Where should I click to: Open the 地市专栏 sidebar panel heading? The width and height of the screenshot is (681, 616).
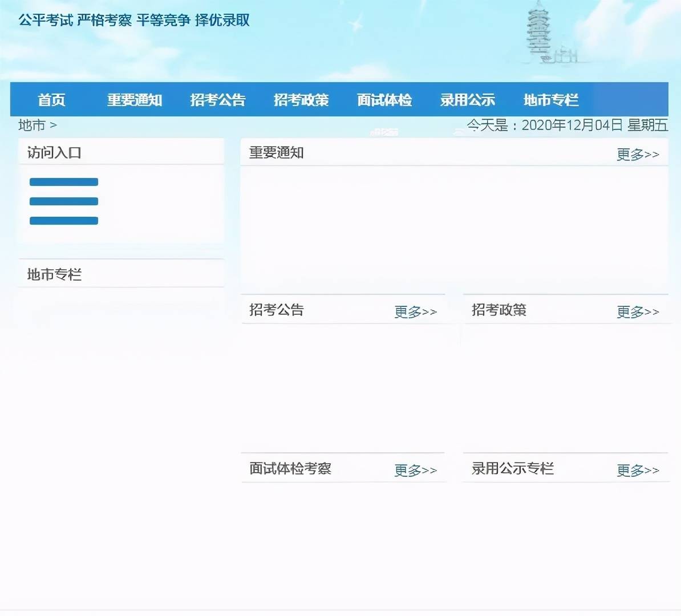(x=54, y=274)
